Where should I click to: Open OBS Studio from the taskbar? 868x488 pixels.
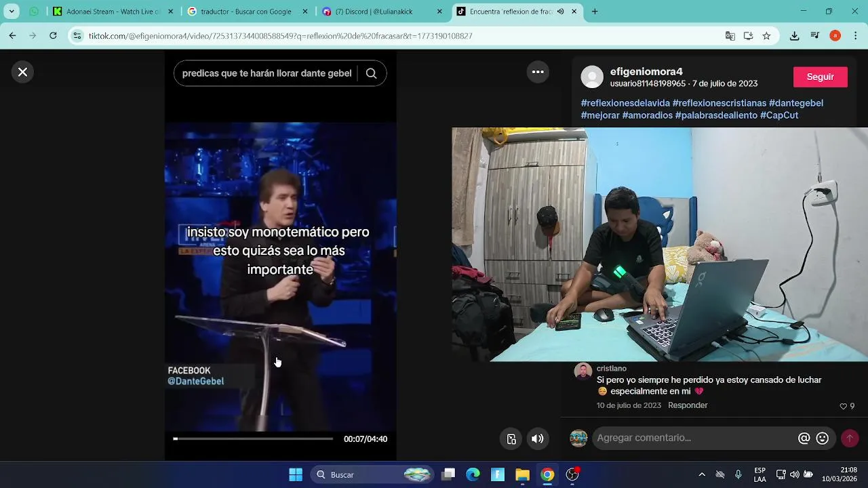(572, 474)
